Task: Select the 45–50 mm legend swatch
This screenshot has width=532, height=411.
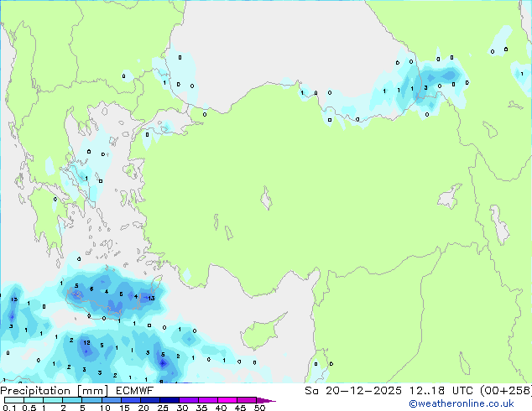Action: pos(247,400)
